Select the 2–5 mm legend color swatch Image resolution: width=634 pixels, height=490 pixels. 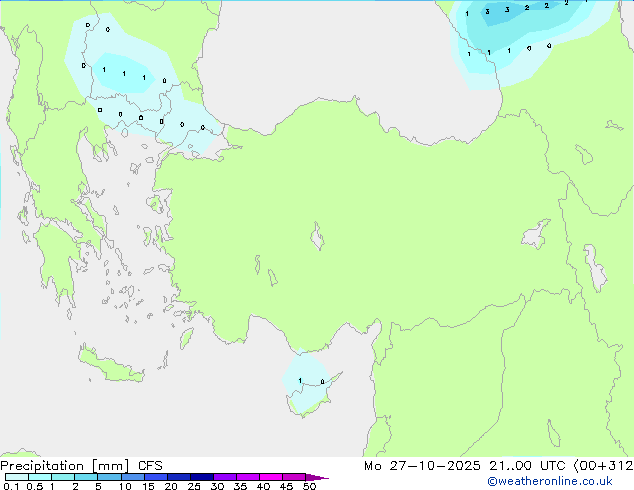pos(86,477)
